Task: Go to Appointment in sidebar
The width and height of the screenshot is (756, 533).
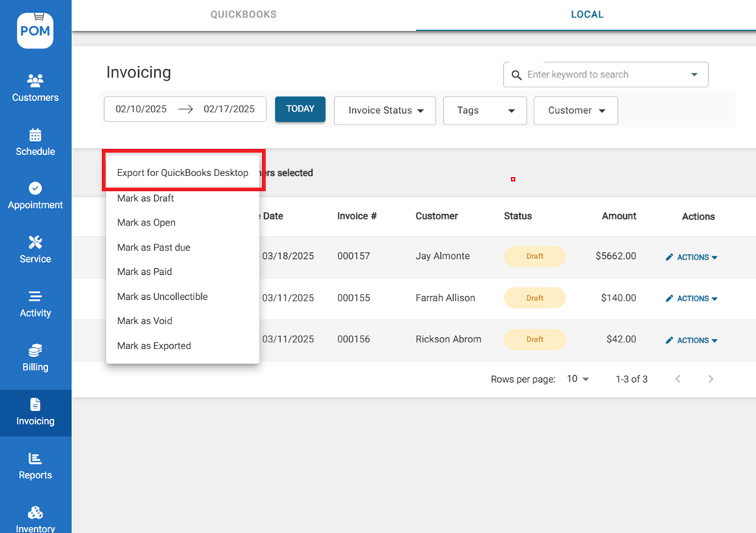Action: click(35, 195)
